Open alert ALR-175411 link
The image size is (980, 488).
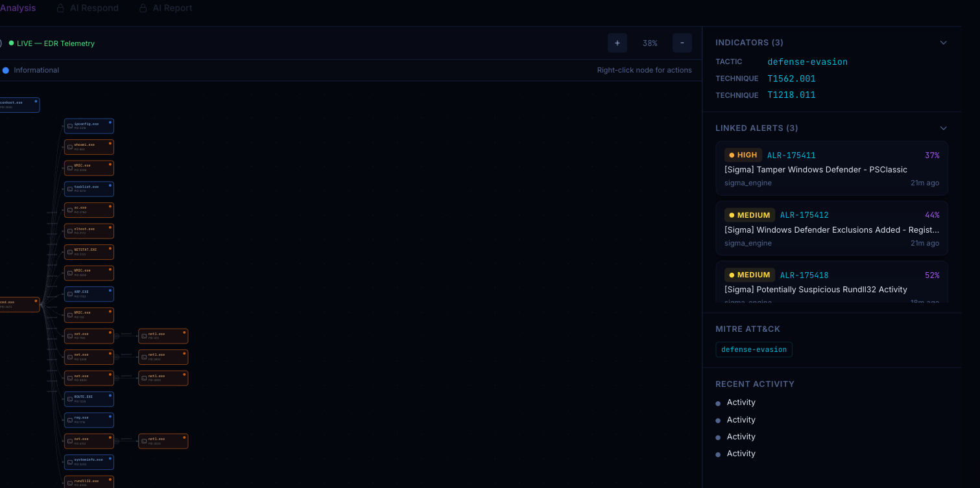(791, 156)
